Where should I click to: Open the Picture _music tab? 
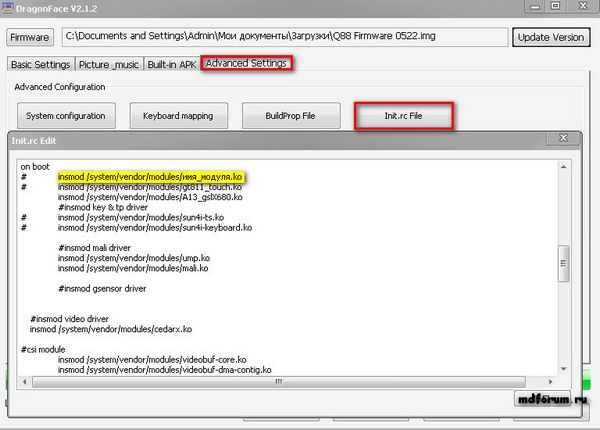pyautogui.click(x=109, y=64)
